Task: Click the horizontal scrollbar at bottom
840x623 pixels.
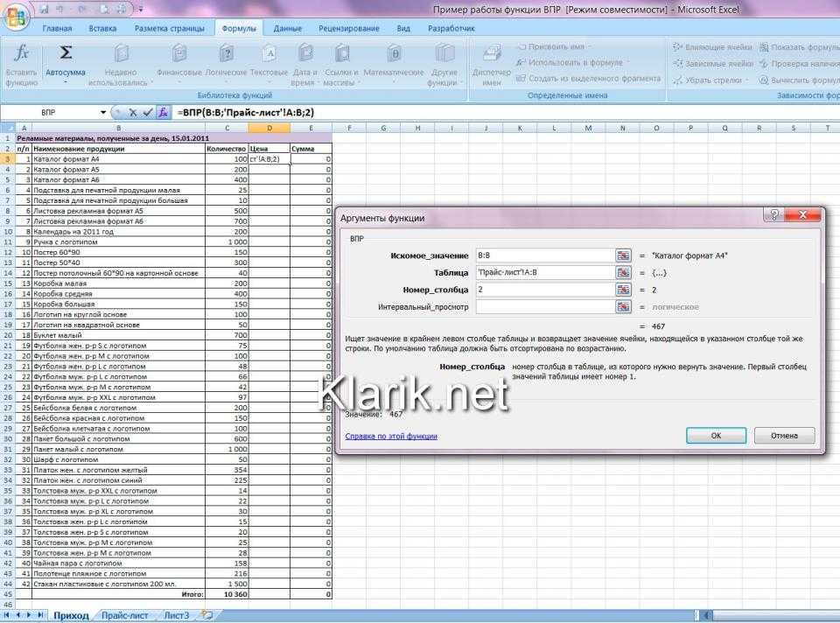Action: [770, 615]
